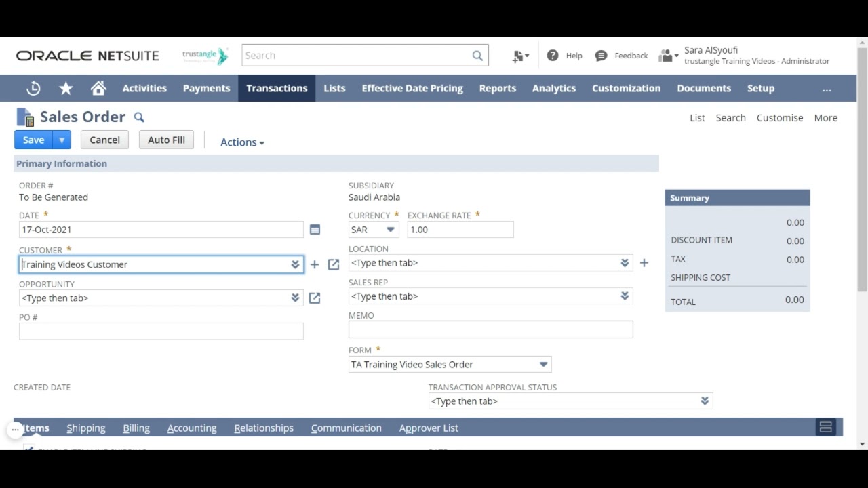Switch to the Billing subtab
868x488 pixels.
(x=136, y=428)
